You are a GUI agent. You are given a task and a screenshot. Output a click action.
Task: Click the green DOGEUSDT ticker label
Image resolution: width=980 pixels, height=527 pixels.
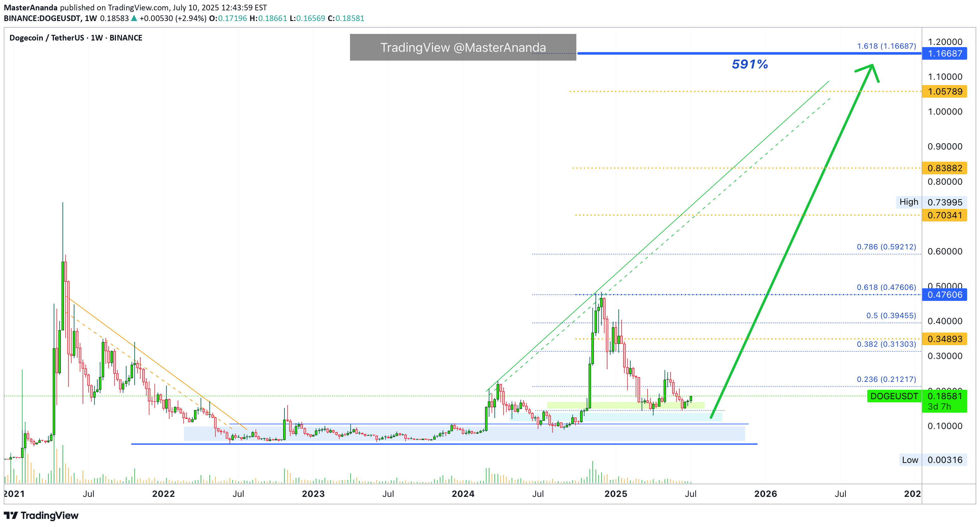click(894, 396)
